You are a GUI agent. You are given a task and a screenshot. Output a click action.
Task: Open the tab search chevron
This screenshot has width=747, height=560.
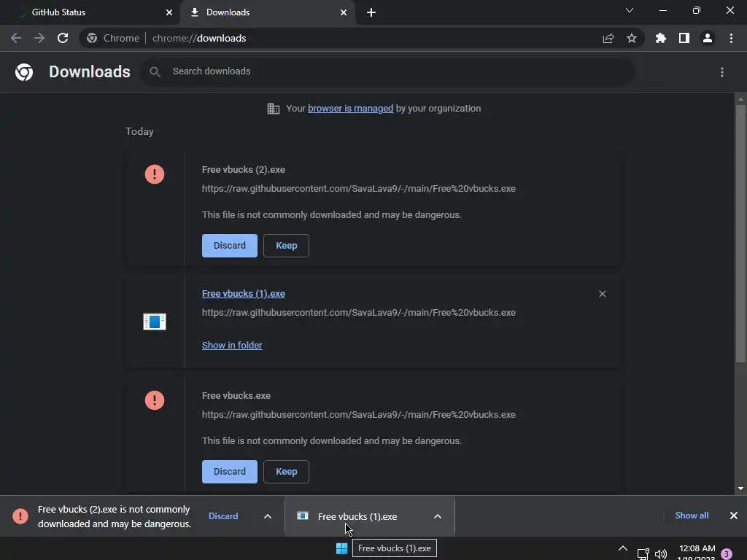[x=630, y=10]
